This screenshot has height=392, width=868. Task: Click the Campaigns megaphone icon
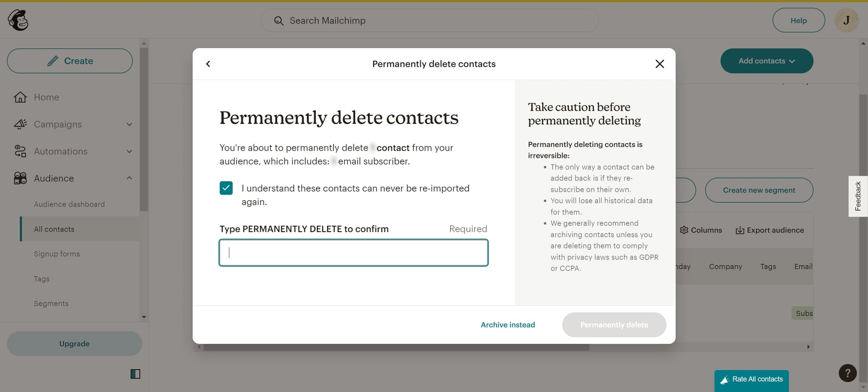[20, 124]
